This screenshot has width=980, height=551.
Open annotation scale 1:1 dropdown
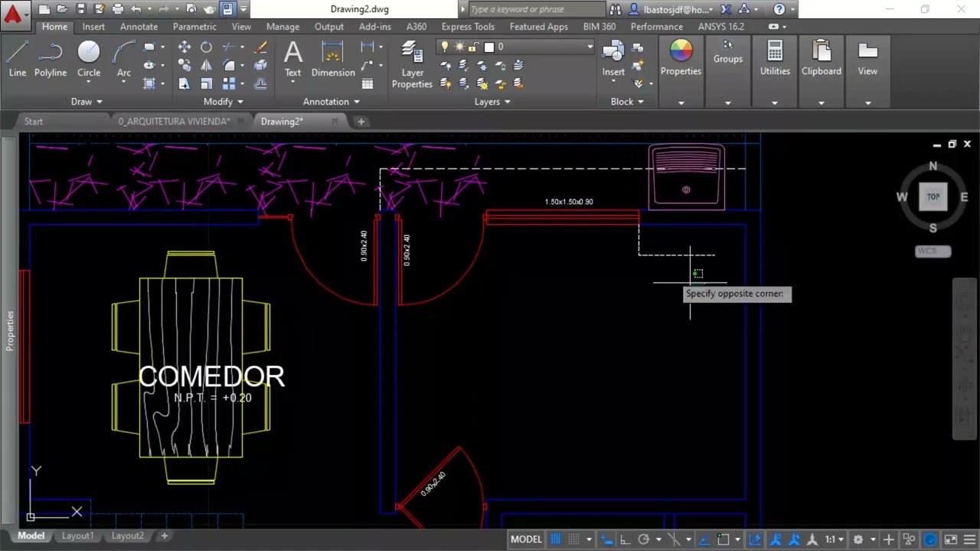(834, 540)
